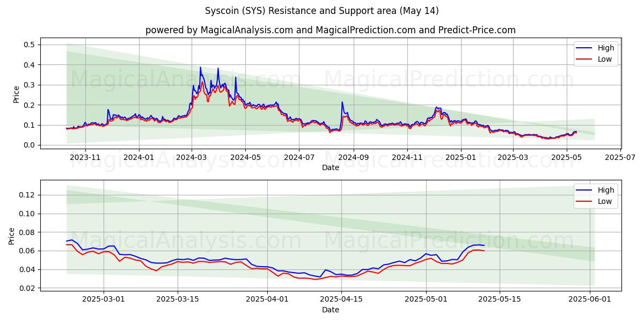Click the '2025-01' x-axis label, top chart
The width and height of the screenshot is (644, 322).
tap(460, 158)
